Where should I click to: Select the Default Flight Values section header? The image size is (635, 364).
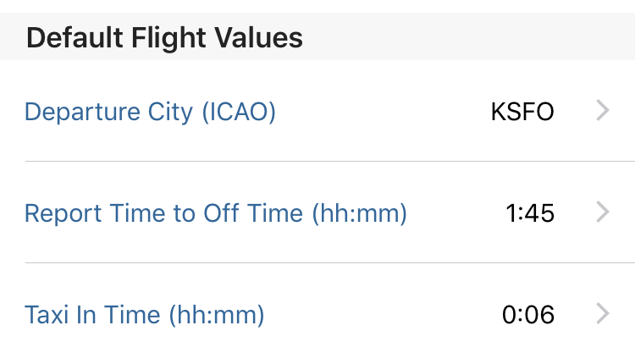tap(164, 38)
